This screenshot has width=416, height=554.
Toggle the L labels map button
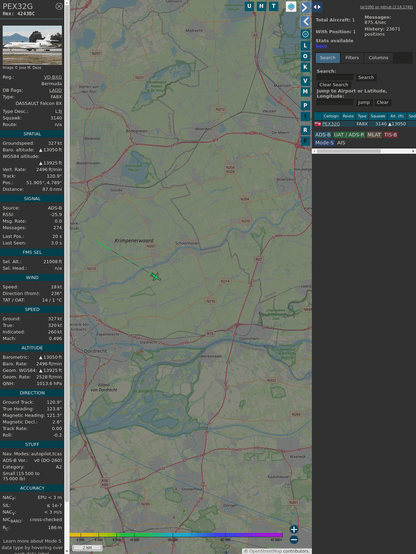tap(305, 46)
